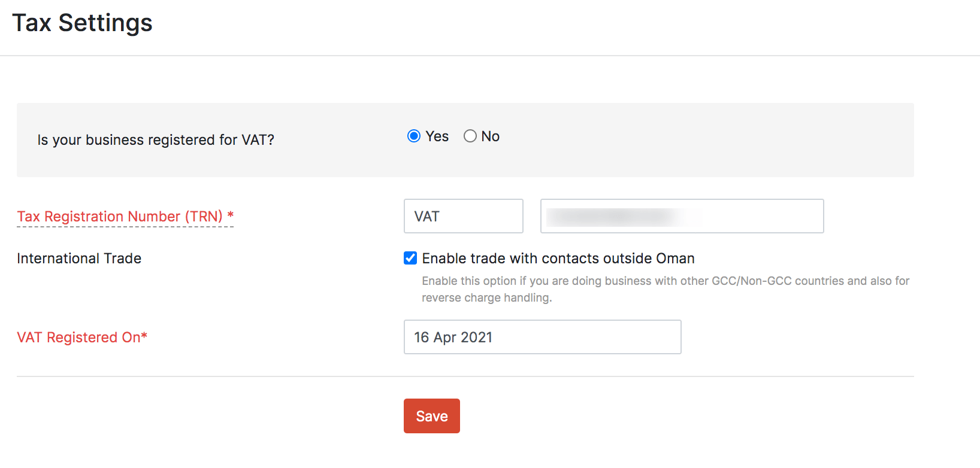Toggle the outside Oman trade checkbox

(410, 258)
